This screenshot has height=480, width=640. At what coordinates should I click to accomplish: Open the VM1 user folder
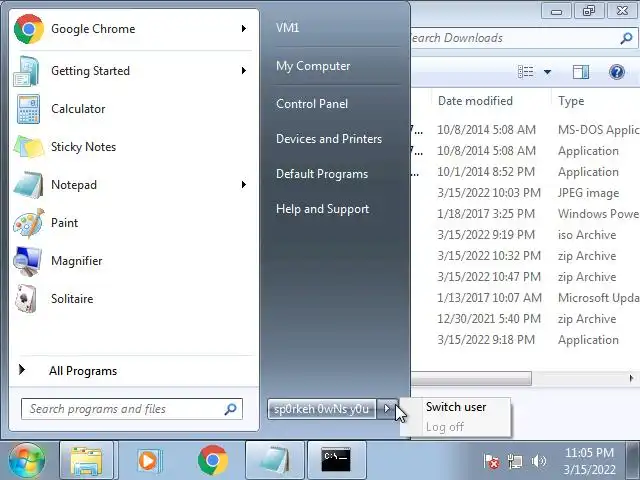tap(288, 28)
